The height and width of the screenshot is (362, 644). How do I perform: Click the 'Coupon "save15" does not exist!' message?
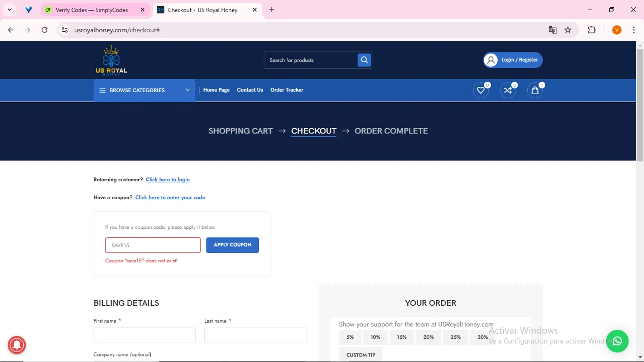(141, 261)
